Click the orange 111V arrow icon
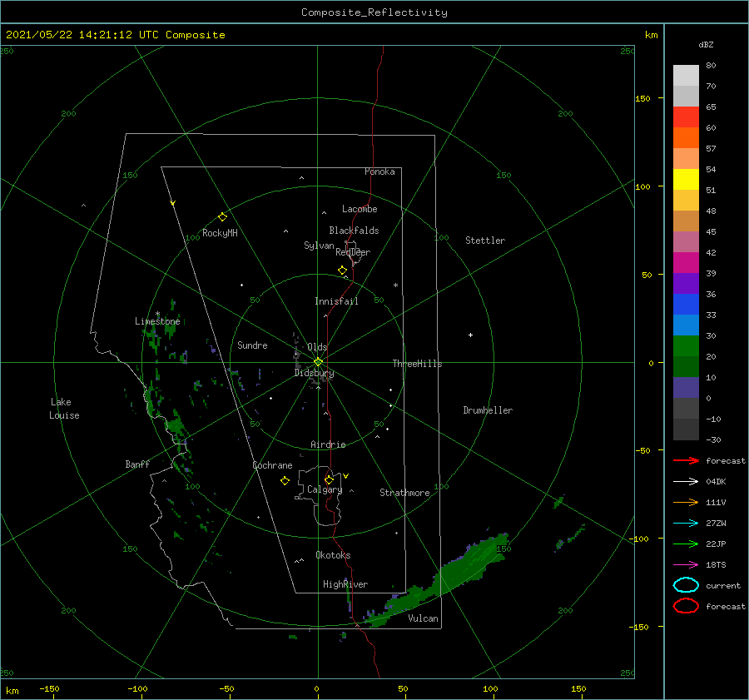 pyautogui.click(x=686, y=502)
